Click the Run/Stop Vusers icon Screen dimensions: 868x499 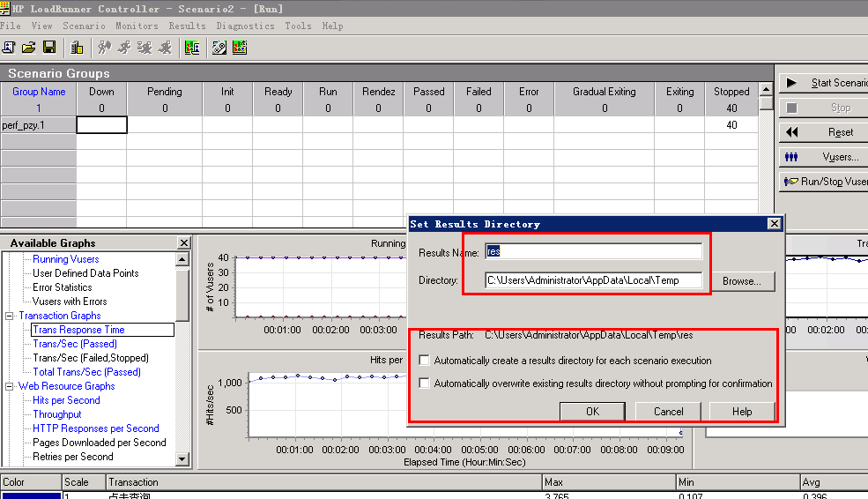(x=791, y=182)
